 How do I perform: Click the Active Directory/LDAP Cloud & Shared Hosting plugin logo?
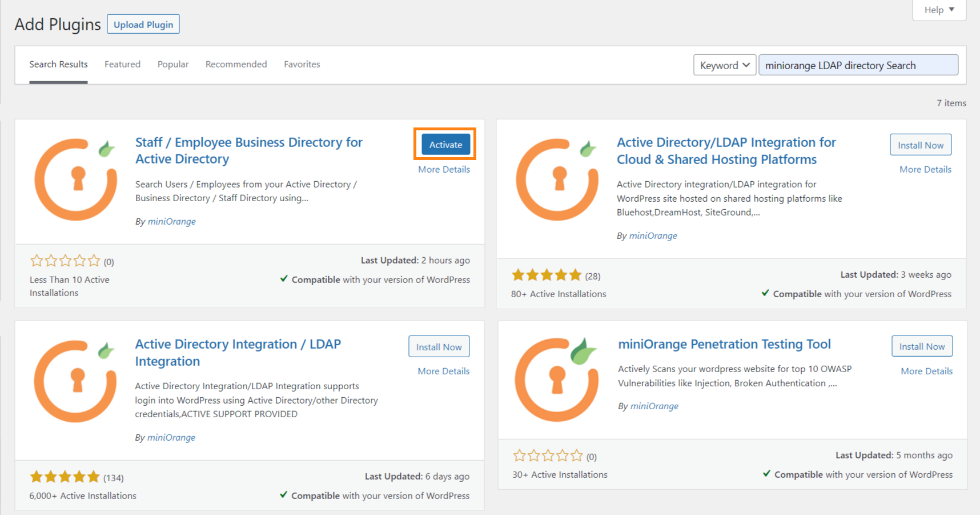[x=557, y=179]
